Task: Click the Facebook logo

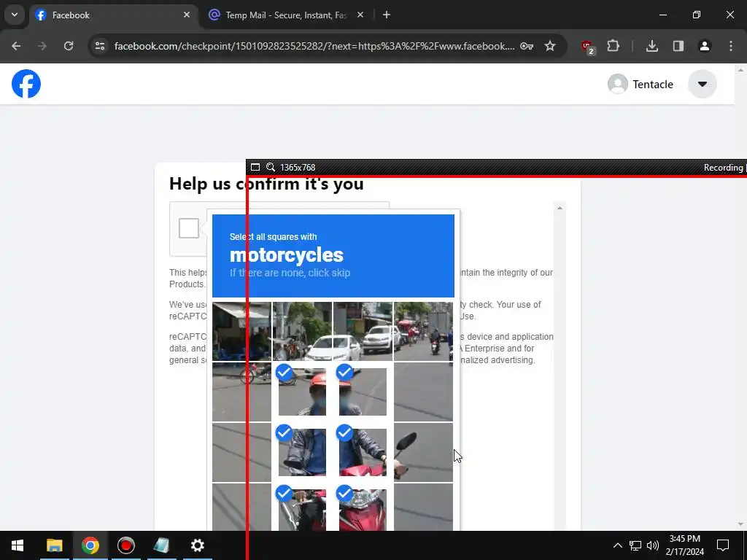Action: click(26, 84)
